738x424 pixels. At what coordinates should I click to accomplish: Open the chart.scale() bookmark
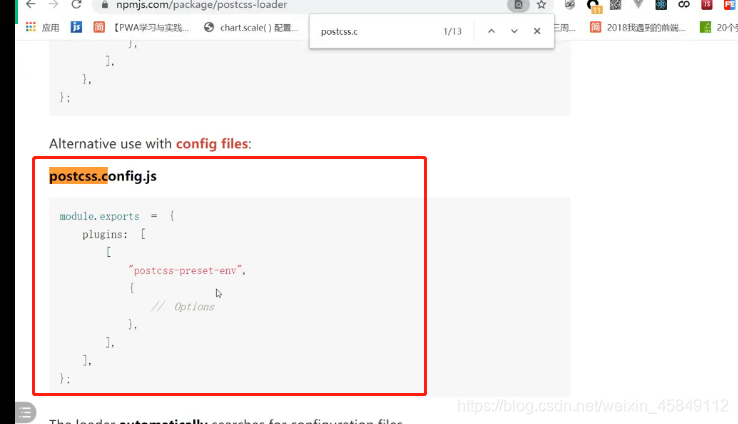(251, 28)
